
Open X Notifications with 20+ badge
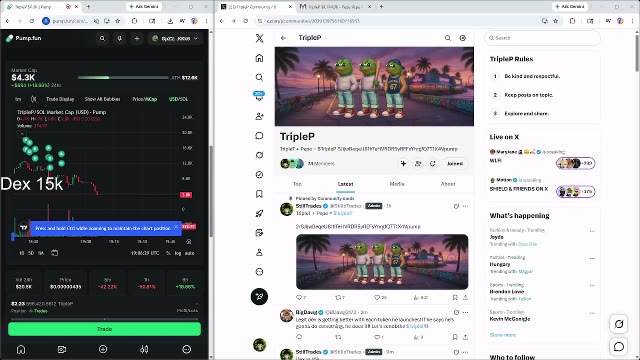click(259, 96)
